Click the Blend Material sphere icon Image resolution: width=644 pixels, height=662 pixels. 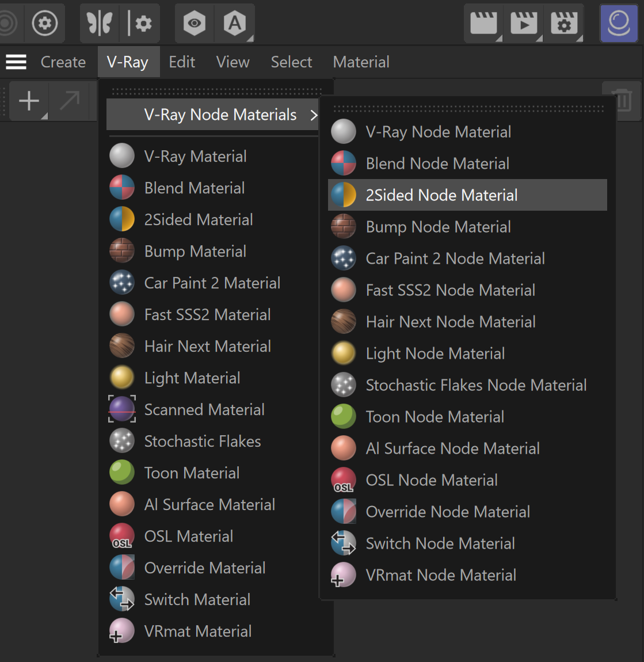point(122,188)
